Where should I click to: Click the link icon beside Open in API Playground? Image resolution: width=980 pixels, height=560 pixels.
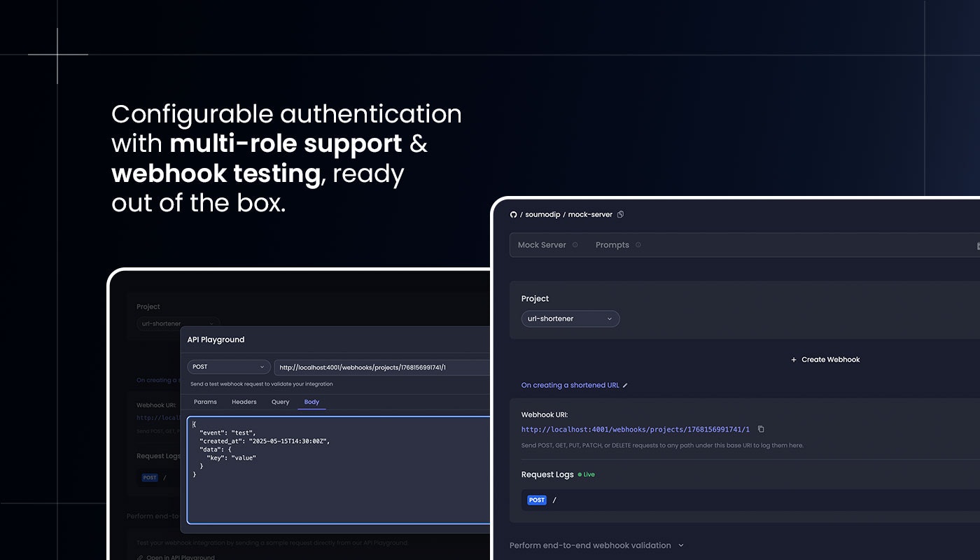(139, 557)
